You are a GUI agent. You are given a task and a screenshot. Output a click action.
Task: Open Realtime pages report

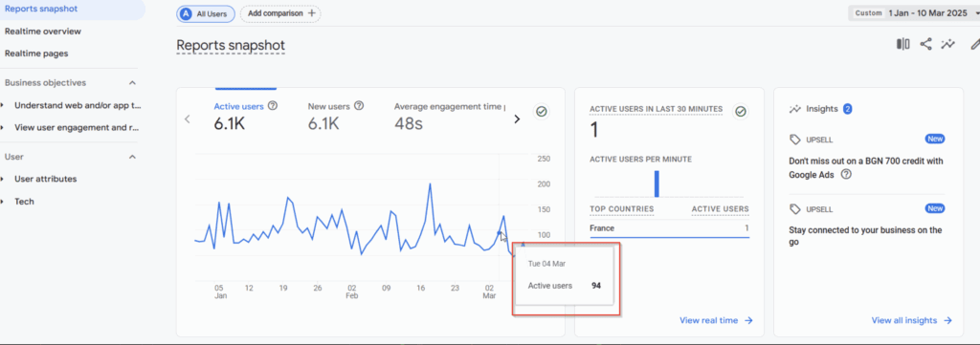pyautogui.click(x=36, y=54)
